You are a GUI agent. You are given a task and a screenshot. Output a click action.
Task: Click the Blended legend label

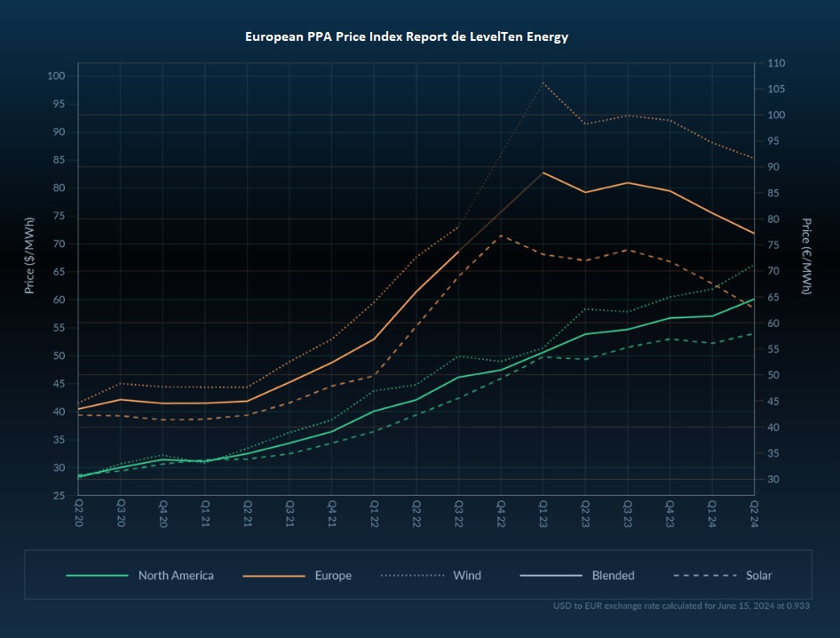(613, 575)
